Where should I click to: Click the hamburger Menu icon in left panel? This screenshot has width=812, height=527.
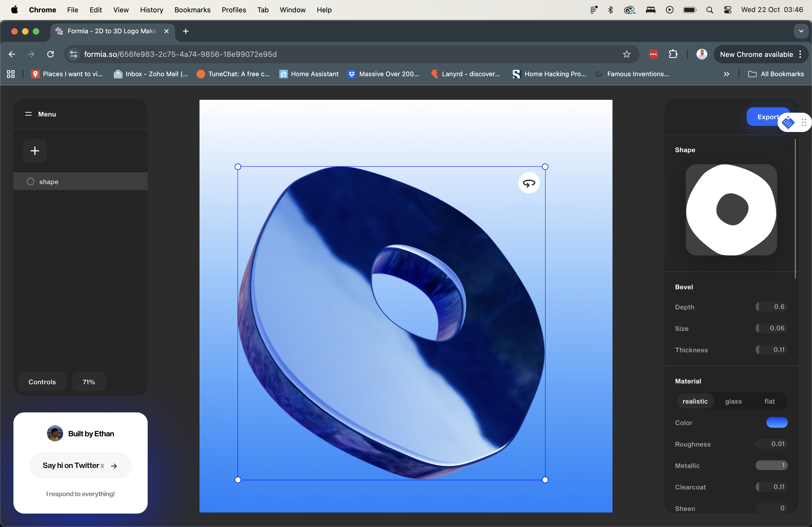29,114
